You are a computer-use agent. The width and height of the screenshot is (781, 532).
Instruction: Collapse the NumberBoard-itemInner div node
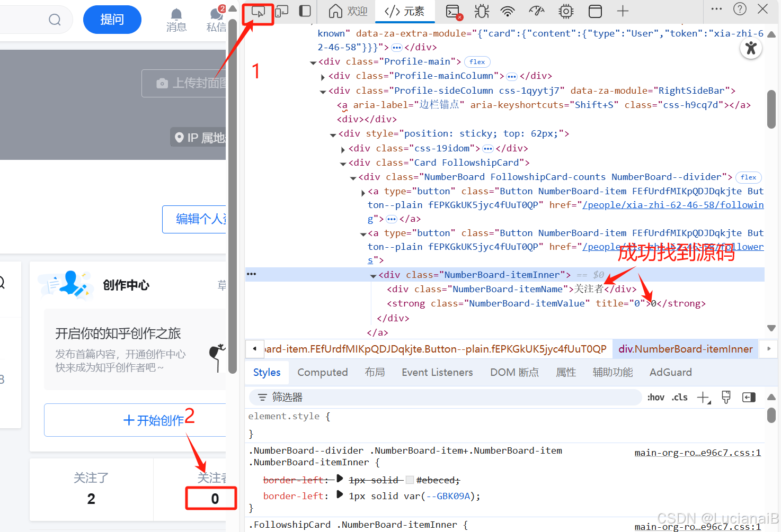[x=373, y=276]
